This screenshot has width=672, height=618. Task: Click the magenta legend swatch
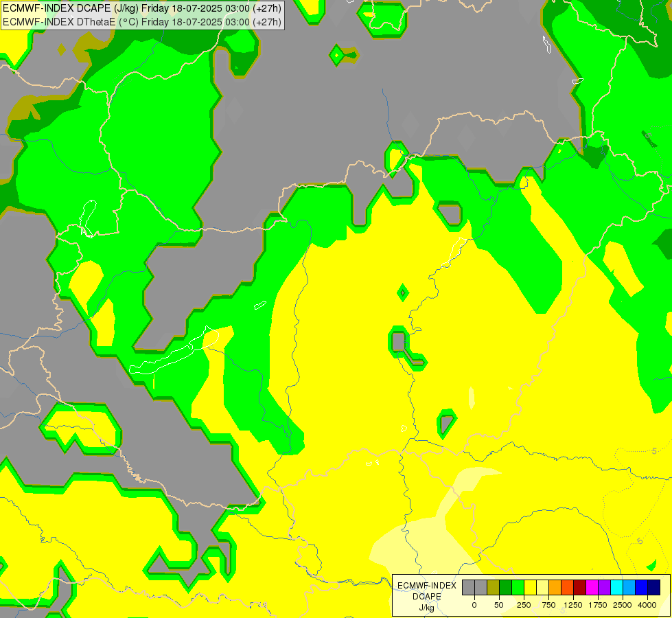[592, 587]
